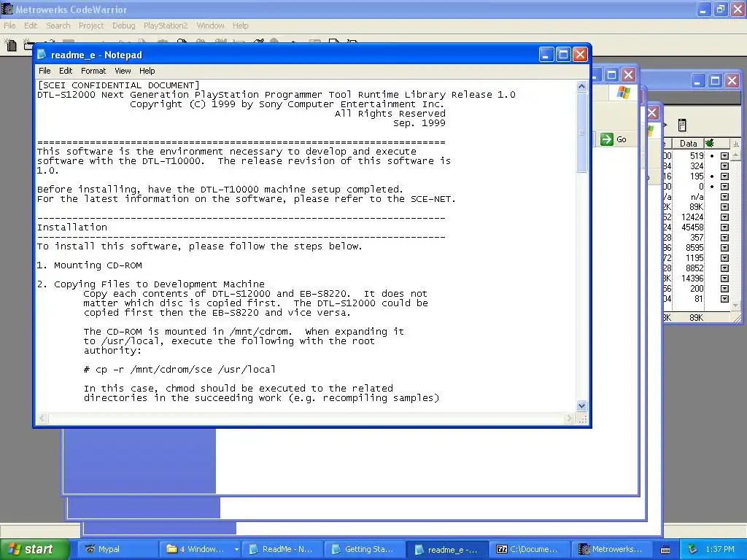This screenshot has width=747, height=560.
Task: Expand the grouped Windows taskbar dropdown arrow
Action: [236, 549]
